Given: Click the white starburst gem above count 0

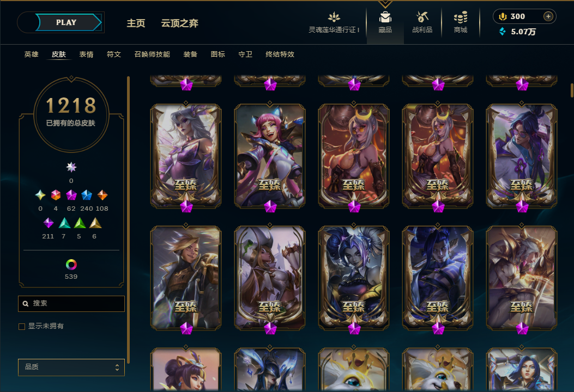Looking at the screenshot, I should coord(71,167).
